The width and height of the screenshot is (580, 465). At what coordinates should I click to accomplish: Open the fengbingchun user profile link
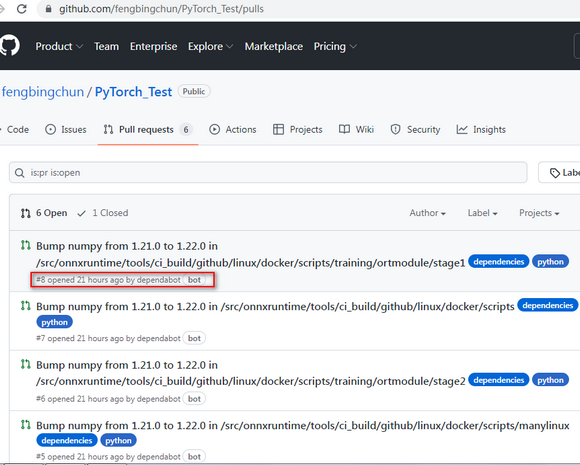click(43, 92)
